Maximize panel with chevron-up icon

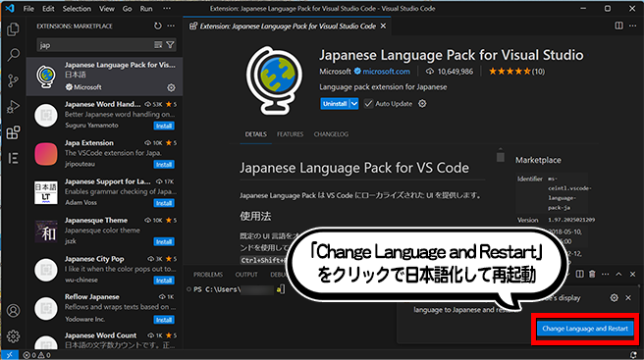pyautogui.click(x=618, y=274)
